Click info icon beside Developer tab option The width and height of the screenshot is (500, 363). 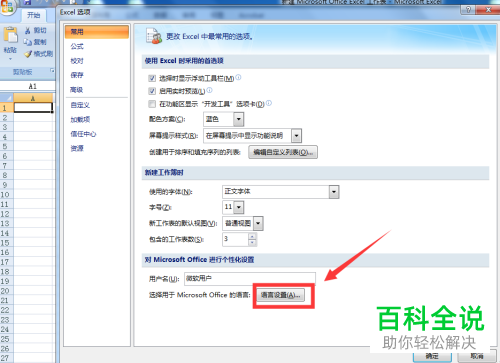tap(269, 103)
